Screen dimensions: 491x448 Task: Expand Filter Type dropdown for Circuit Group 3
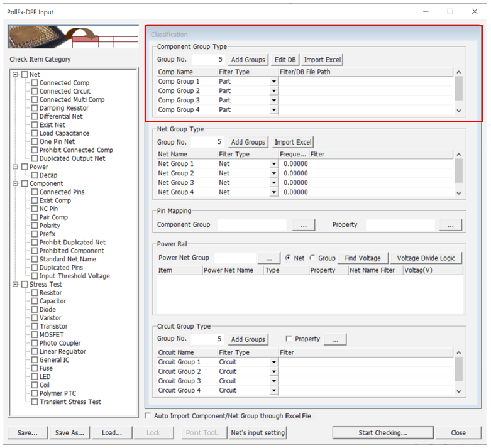[x=273, y=381]
